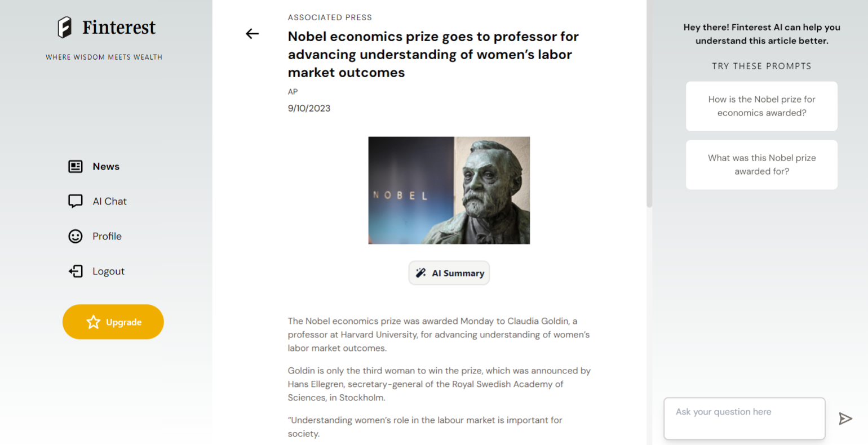Click the News newspaper icon
Image resolution: width=868 pixels, height=445 pixels.
[x=76, y=166]
